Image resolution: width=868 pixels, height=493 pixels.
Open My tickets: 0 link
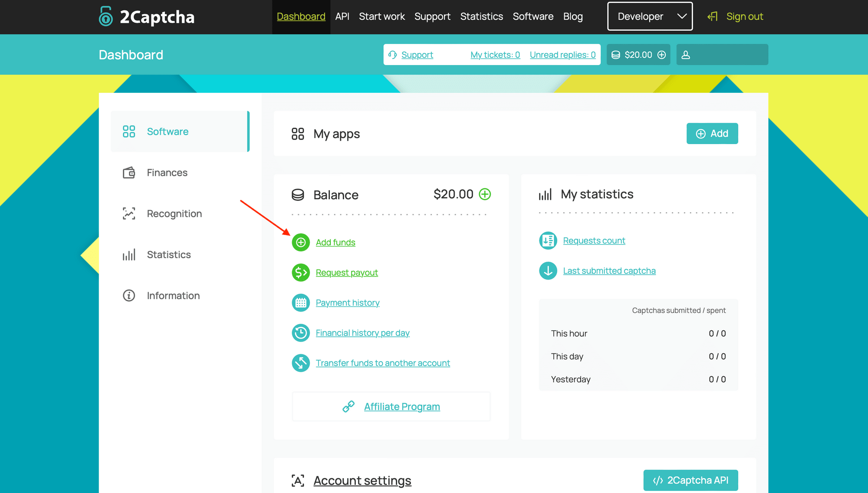pyautogui.click(x=495, y=55)
